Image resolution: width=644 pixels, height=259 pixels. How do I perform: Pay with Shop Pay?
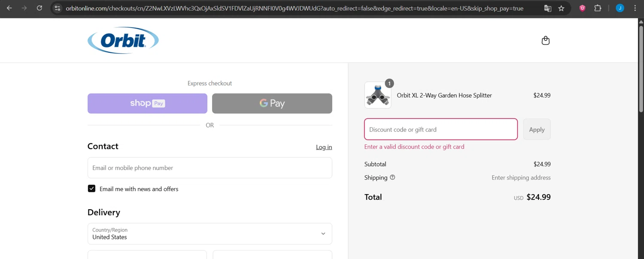coord(147,104)
